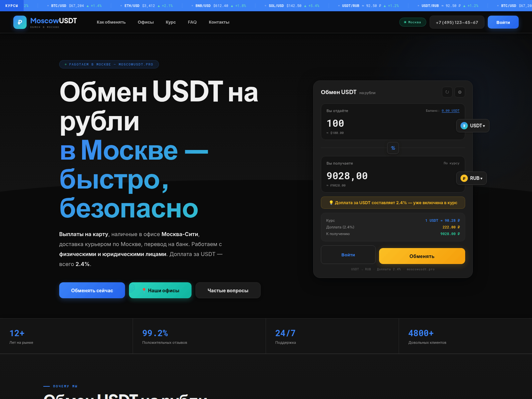Click the rate value 1 USDT = 90.28 ₽
Viewport: 532px width, 399px height.
(443, 220)
